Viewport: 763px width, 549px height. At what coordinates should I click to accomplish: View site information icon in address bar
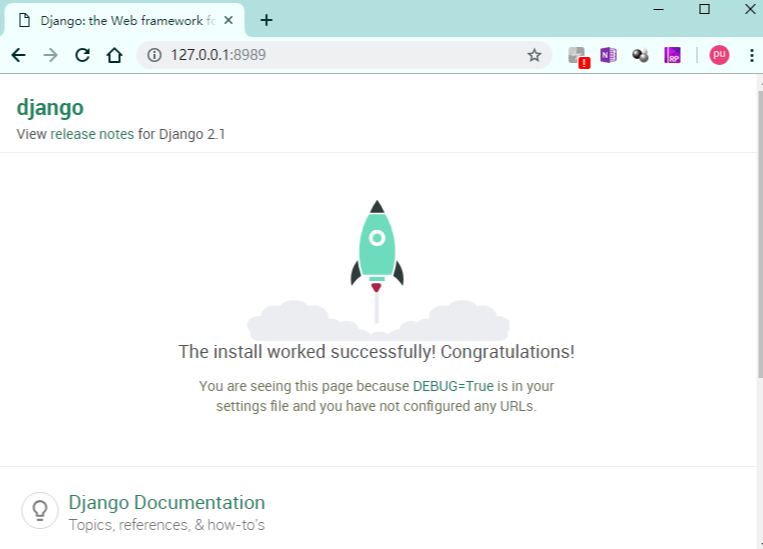click(154, 55)
